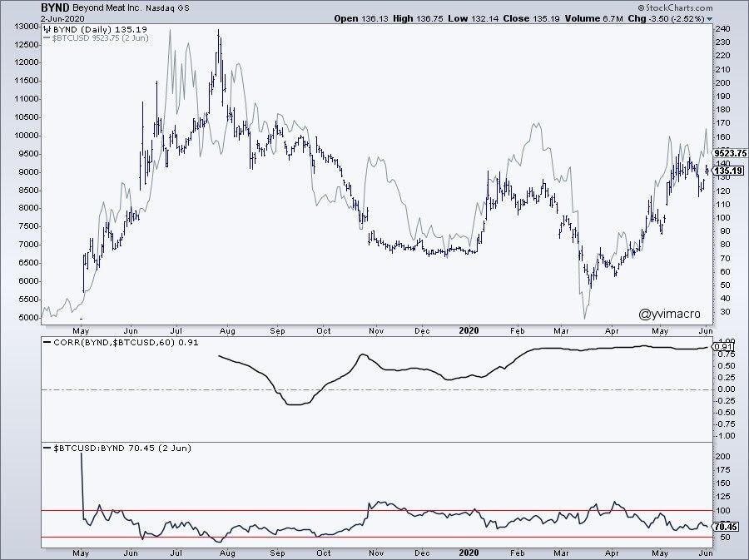Click the 6000 left axis label

pyautogui.click(x=27, y=281)
